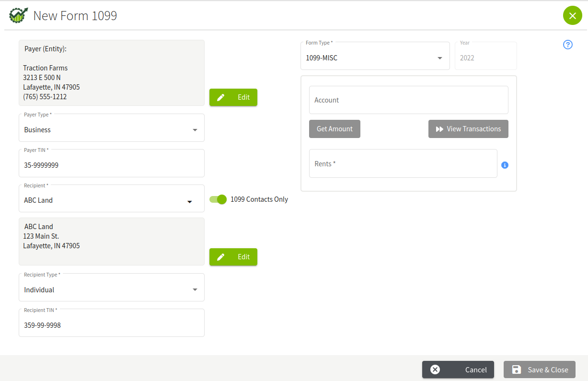Image resolution: width=588 pixels, height=381 pixels.
Task: Cancel the new form
Action: tap(458, 369)
